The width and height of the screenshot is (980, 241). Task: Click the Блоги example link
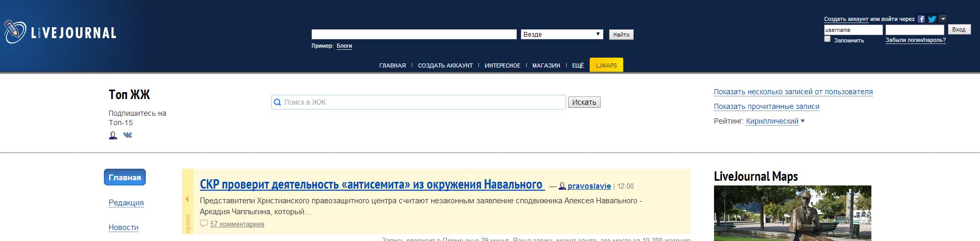point(344,46)
